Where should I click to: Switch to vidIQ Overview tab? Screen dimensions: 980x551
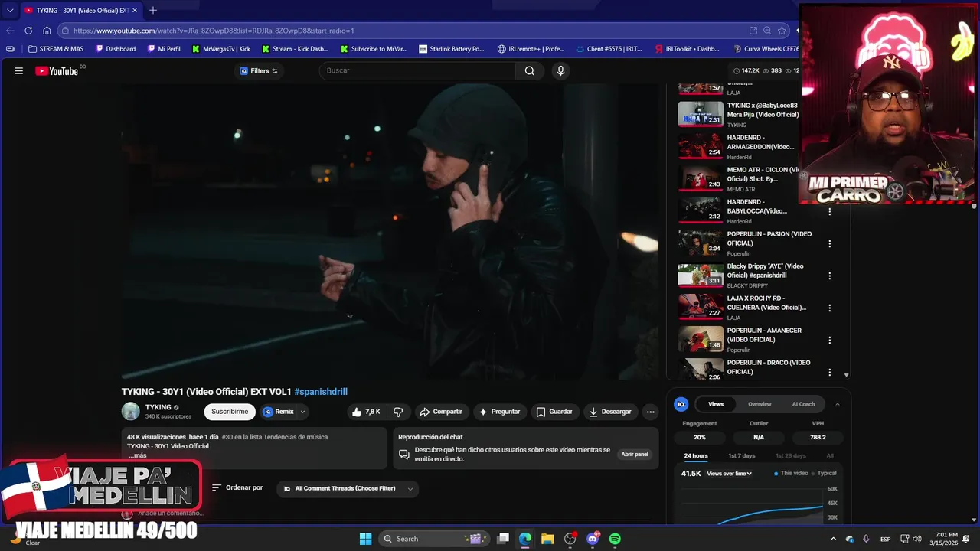[759, 404]
